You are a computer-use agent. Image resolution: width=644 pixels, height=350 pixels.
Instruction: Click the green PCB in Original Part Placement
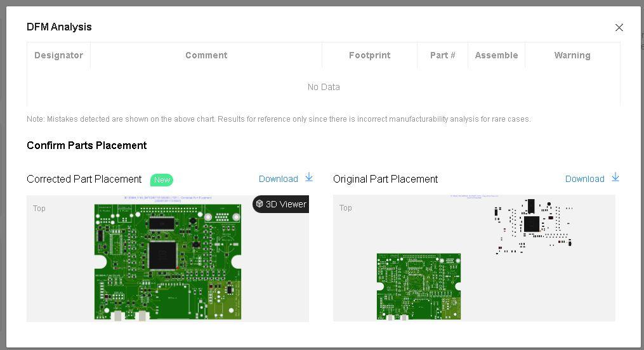coord(419,286)
